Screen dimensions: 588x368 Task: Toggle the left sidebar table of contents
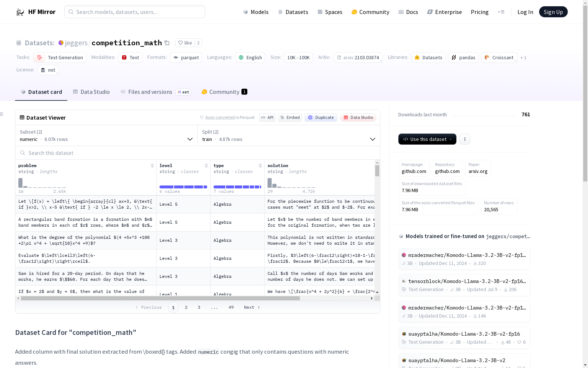tap(2, 114)
